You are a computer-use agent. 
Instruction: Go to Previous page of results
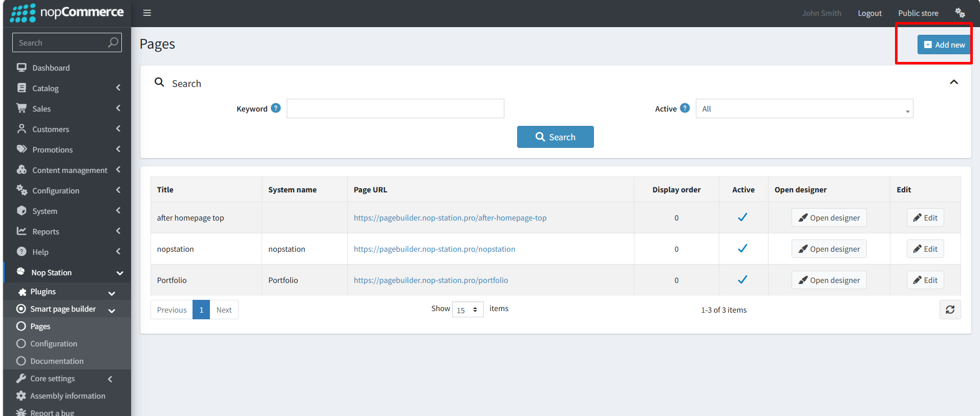tap(172, 310)
